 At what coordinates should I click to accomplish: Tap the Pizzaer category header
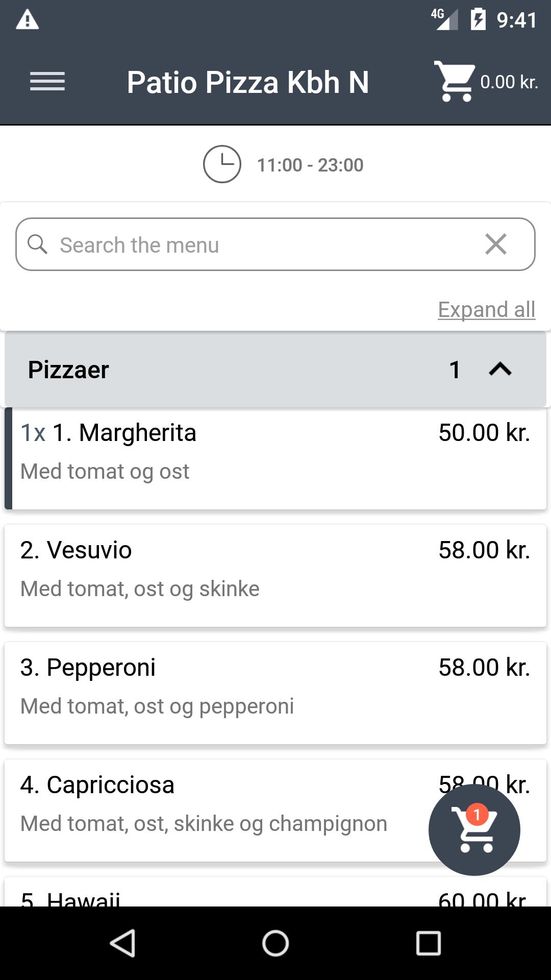click(x=204, y=369)
